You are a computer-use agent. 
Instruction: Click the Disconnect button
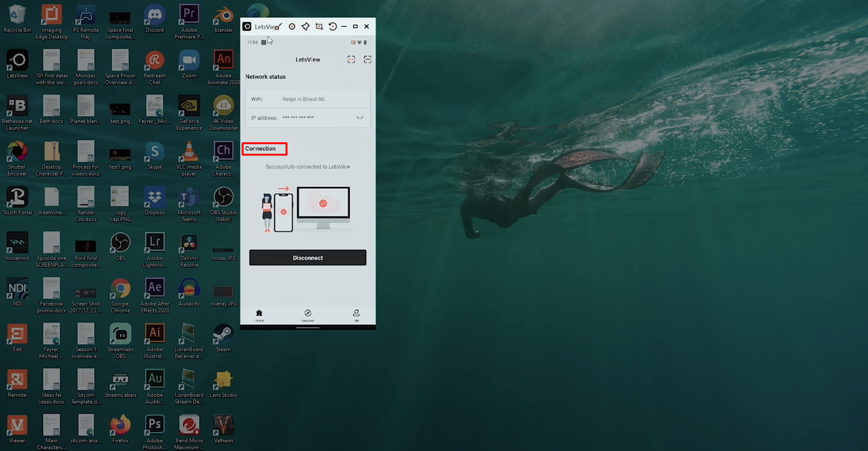(x=308, y=257)
